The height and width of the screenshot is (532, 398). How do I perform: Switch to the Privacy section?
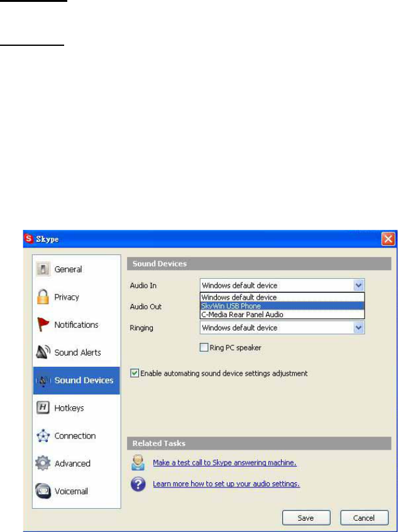tap(77, 297)
